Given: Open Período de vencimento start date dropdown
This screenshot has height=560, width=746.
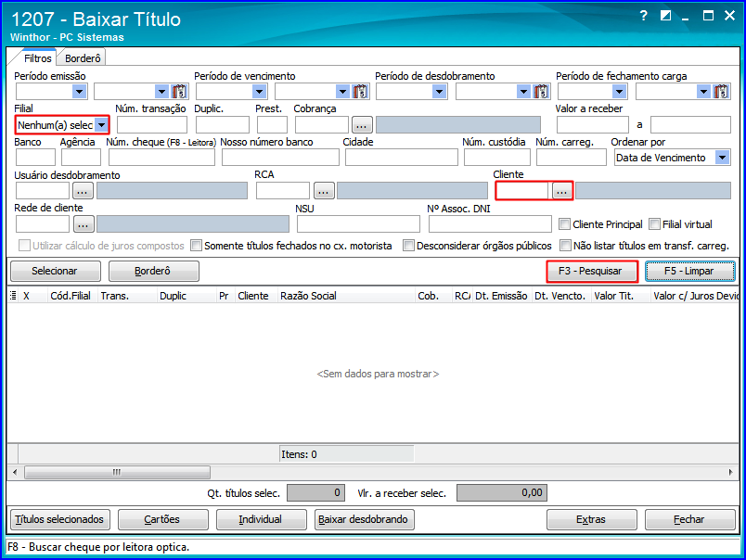Looking at the screenshot, I should [259, 91].
